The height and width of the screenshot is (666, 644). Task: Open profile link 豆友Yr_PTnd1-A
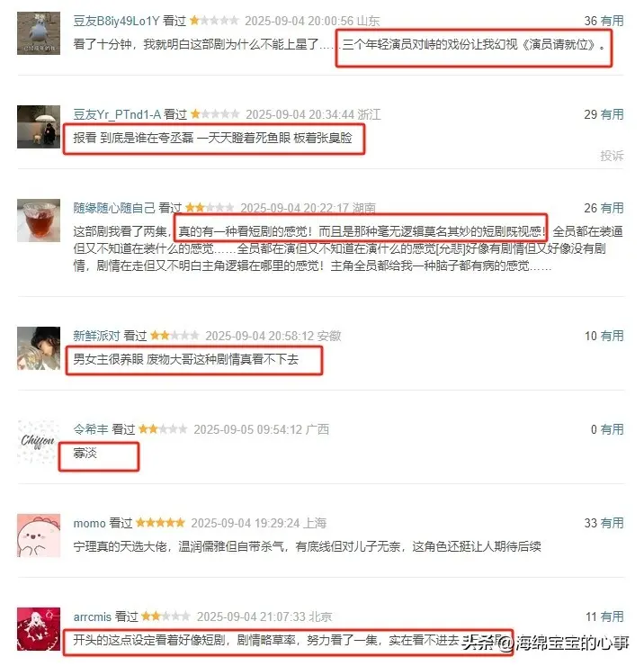(x=117, y=114)
